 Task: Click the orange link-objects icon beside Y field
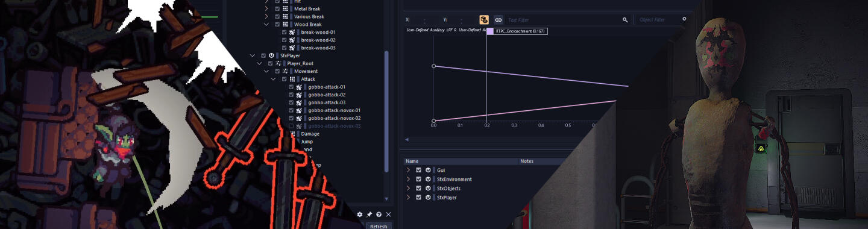tap(484, 20)
